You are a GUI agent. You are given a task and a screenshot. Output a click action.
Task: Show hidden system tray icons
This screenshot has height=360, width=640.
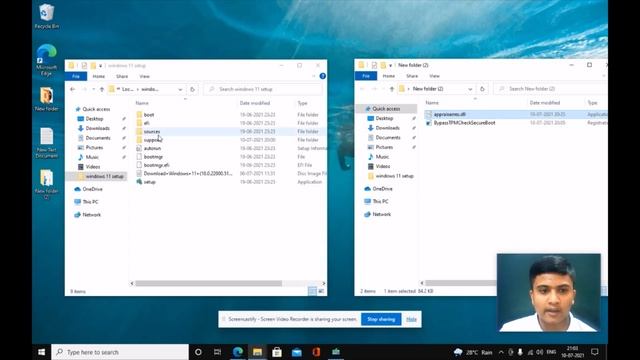(x=501, y=352)
